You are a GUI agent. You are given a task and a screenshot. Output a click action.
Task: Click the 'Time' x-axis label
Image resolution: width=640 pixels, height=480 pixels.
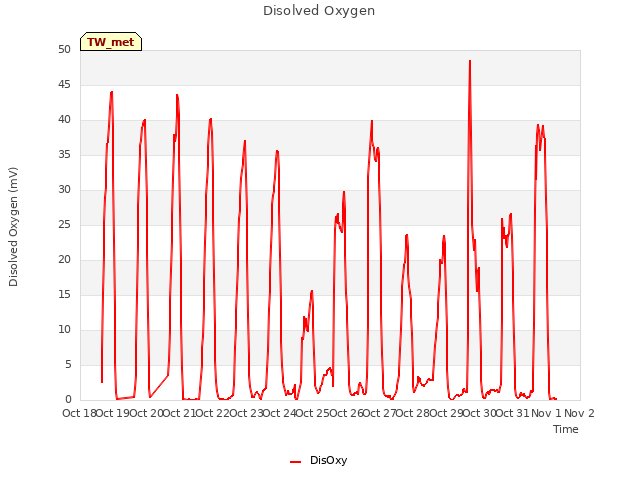click(x=566, y=429)
